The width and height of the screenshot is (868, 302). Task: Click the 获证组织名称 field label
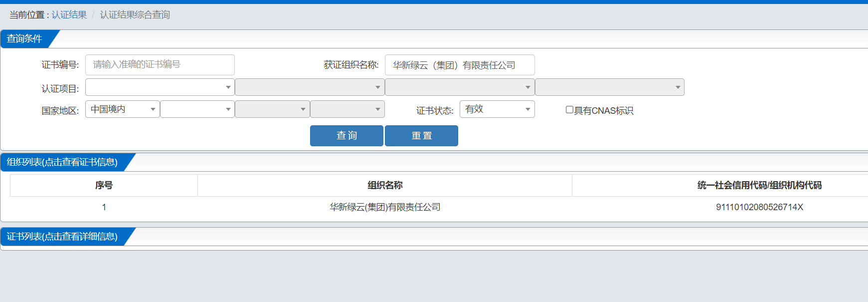(351, 65)
